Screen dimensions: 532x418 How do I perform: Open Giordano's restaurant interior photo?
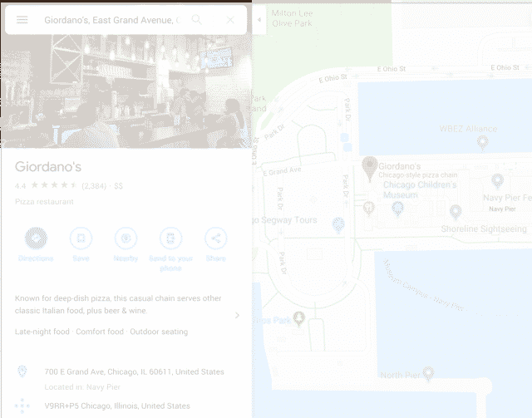(126, 91)
